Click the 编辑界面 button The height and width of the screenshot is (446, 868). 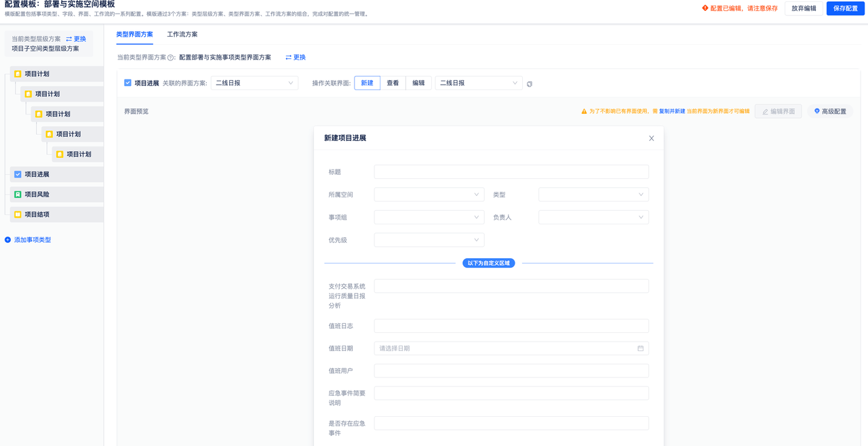pyautogui.click(x=778, y=111)
